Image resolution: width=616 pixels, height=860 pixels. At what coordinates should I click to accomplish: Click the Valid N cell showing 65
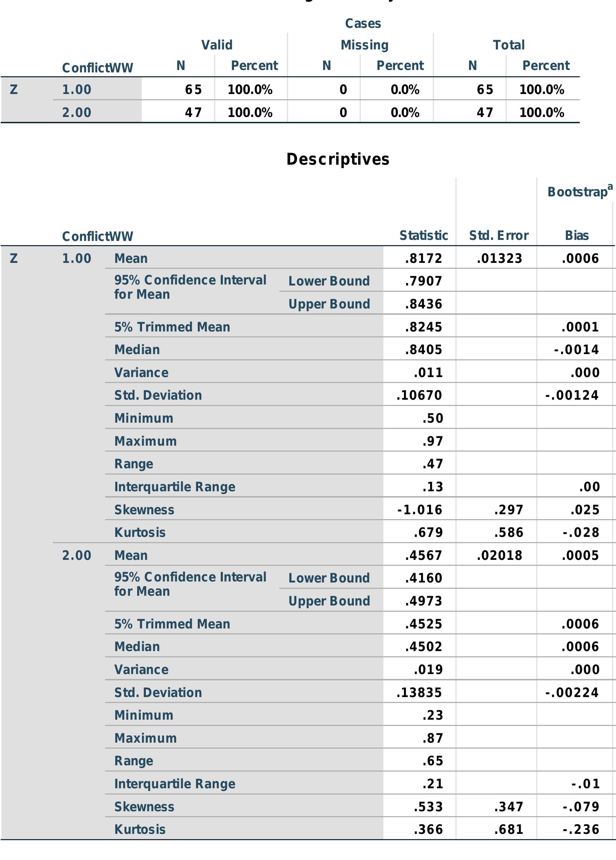click(x=193, y=89)
